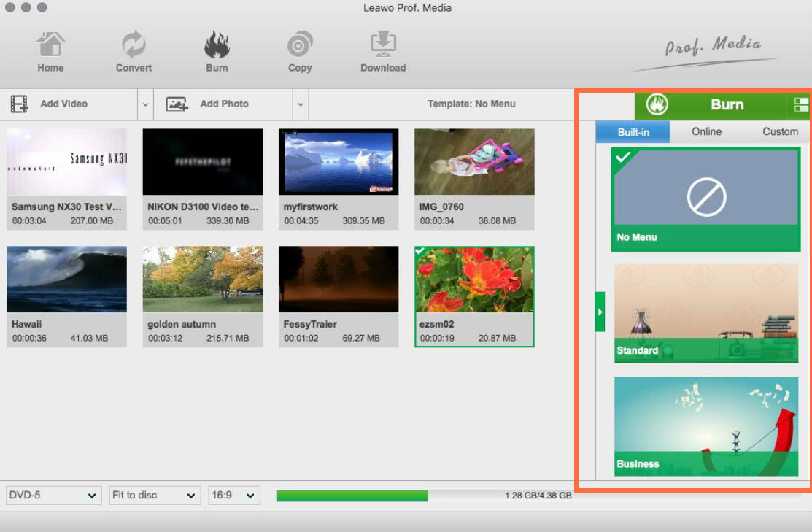Open the Copy disc icon
Screen dimensions: 812x532
click(300, 46)
